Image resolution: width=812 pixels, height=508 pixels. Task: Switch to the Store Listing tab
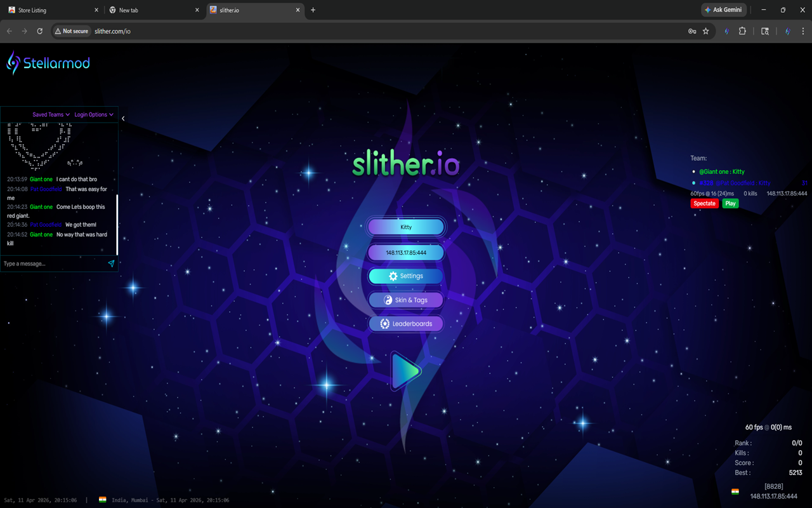(53, 10)
